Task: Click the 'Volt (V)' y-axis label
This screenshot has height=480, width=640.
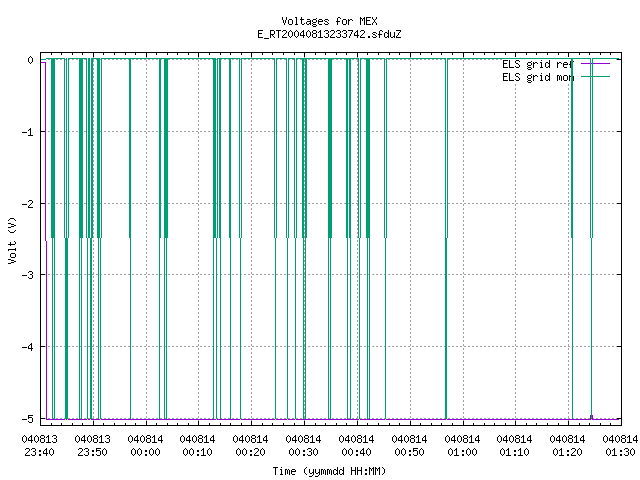Action: [12, 241]
